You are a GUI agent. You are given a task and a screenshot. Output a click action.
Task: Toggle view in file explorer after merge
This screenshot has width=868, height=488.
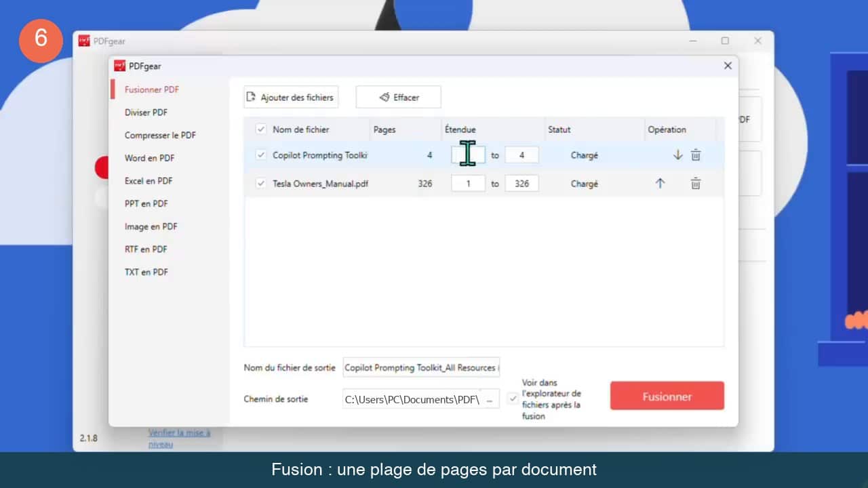pyautogui.click(x=513, y=399)
